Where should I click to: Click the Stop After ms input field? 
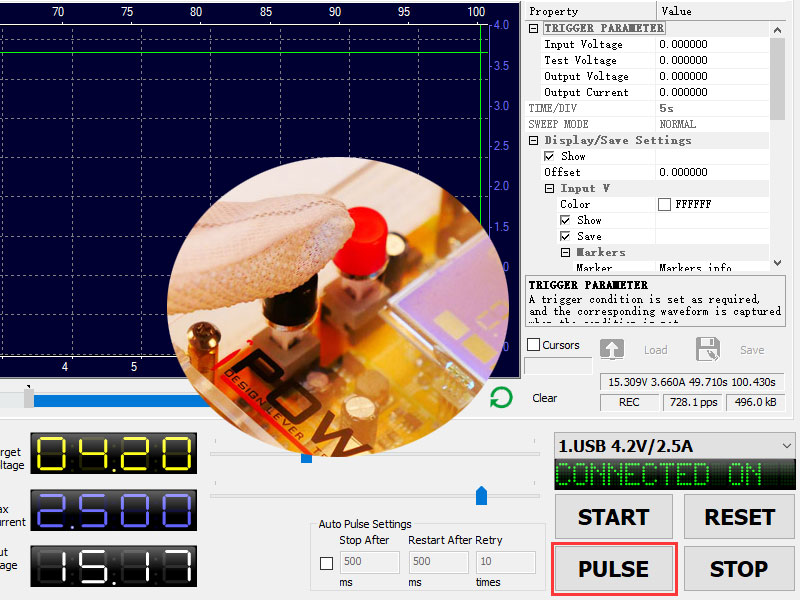pyautogui.click(x=369, y=562)
